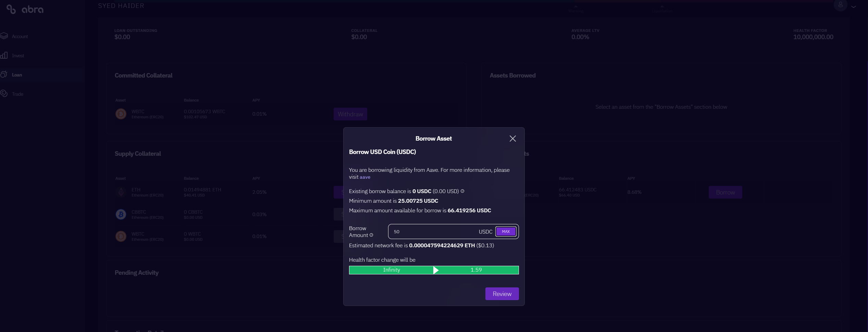The height and width of the screenshot is (332, 868).
Task: Expand the profile dropdown chevron
Action: click(x=854, y=7)
